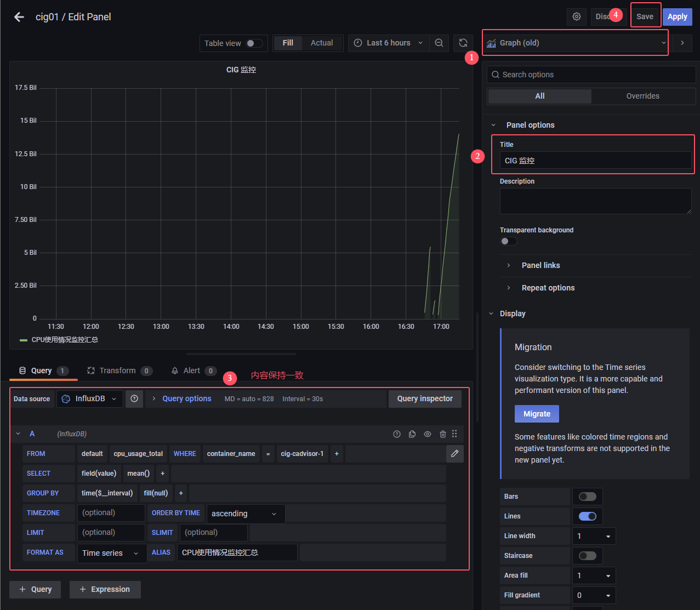
Task: Click the Search options field
Action: (591, 75)
